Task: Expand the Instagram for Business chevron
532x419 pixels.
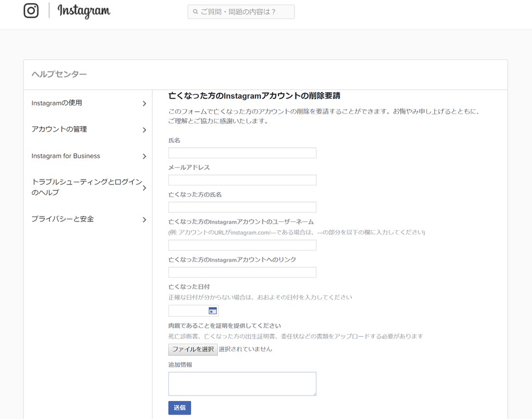Action: point(144,156)
